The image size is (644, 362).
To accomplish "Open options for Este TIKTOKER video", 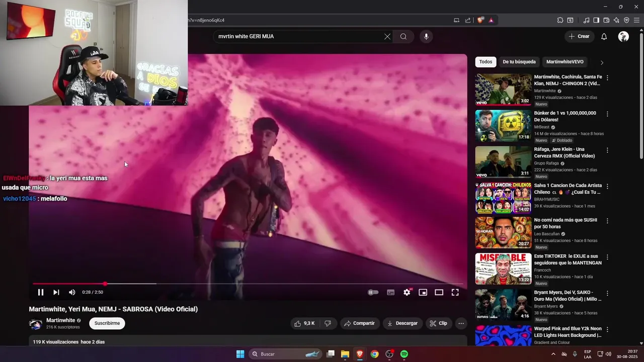I will click(x=607, y=257).
